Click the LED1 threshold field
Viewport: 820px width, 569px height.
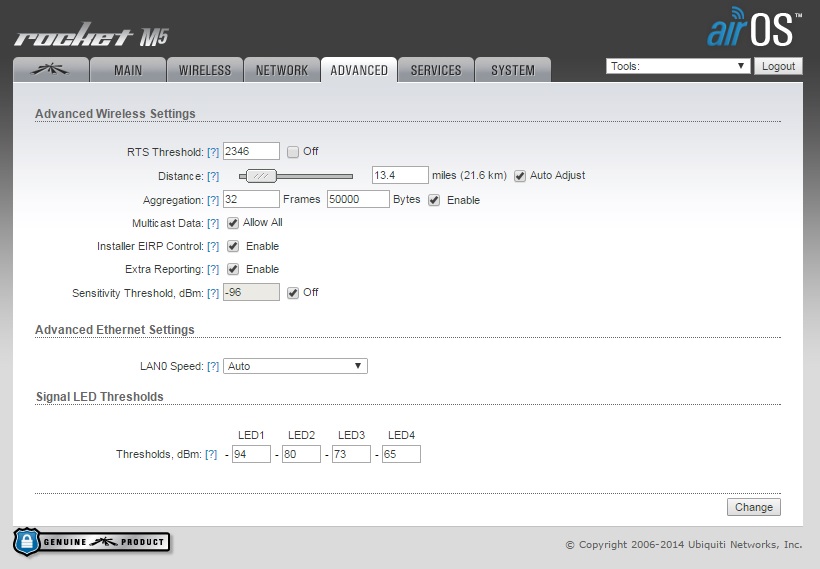tap(252, 454)
